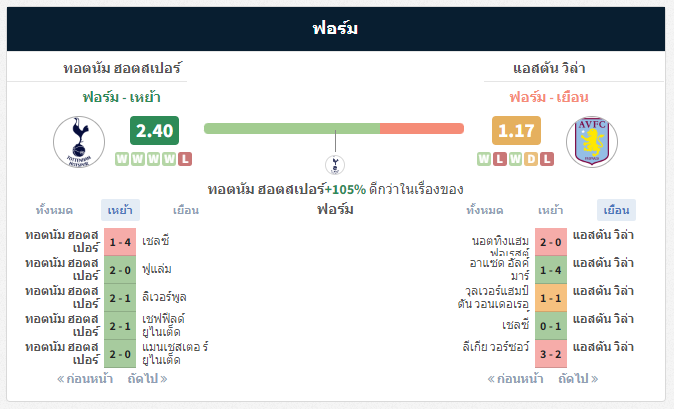Image resolution: width=674 pixels, height=409 pixels.
Task: Click Aston Villa's orange D form badge
Action: (x=531, y=159)
